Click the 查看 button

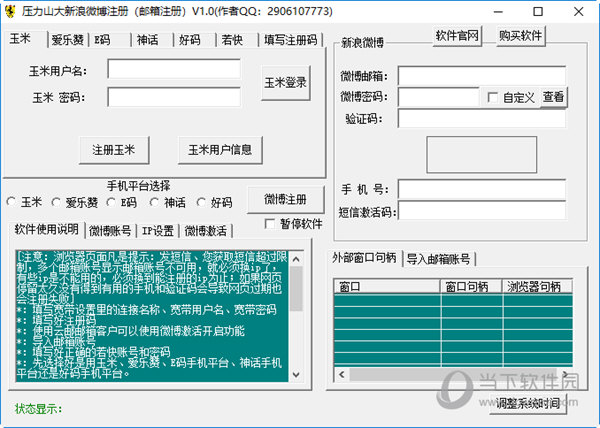[x=553, y=97]
